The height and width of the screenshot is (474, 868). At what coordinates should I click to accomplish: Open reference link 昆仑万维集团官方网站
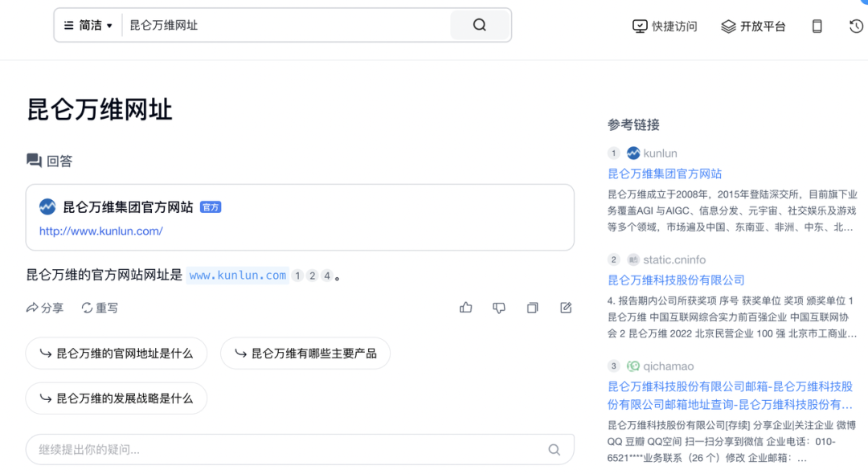665,174
